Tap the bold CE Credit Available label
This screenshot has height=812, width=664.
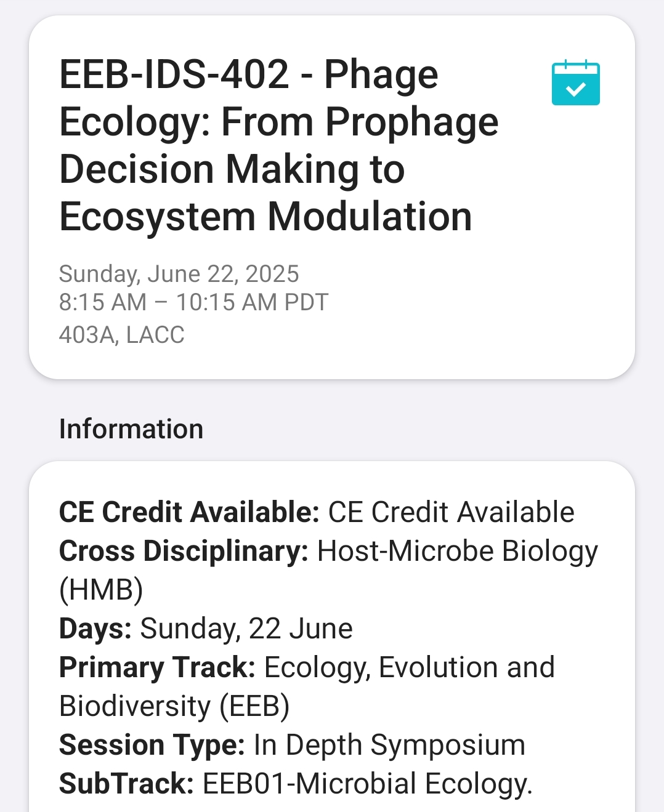click(188, 512)
